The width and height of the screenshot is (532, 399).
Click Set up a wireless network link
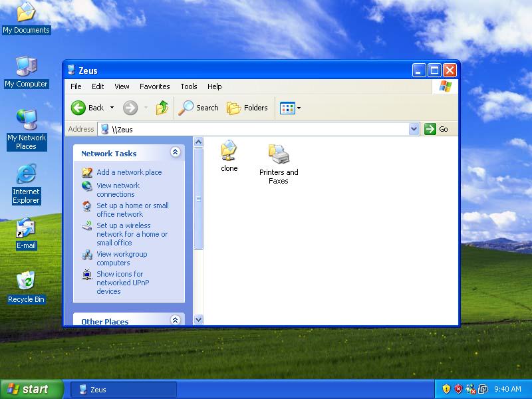(x=132, y=234)
